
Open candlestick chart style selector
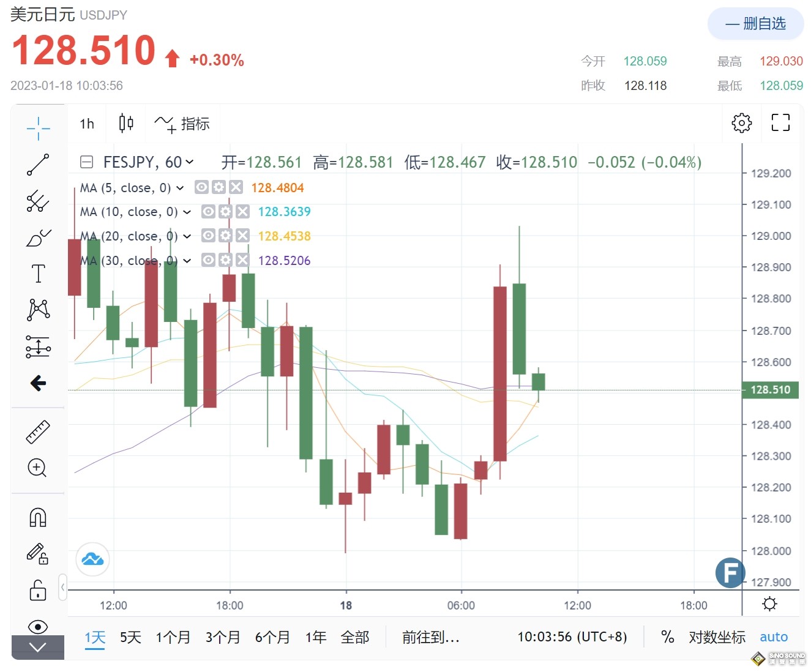tap(126, 124)
